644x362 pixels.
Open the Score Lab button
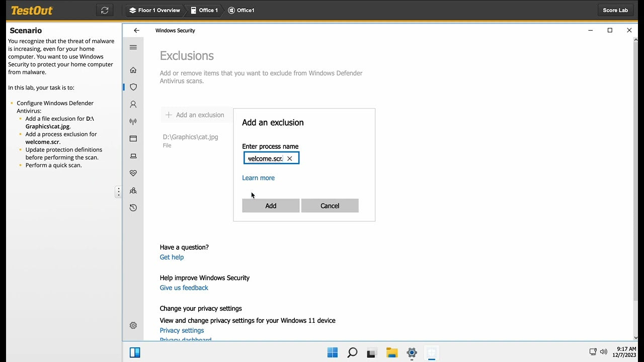click(615, 10)
